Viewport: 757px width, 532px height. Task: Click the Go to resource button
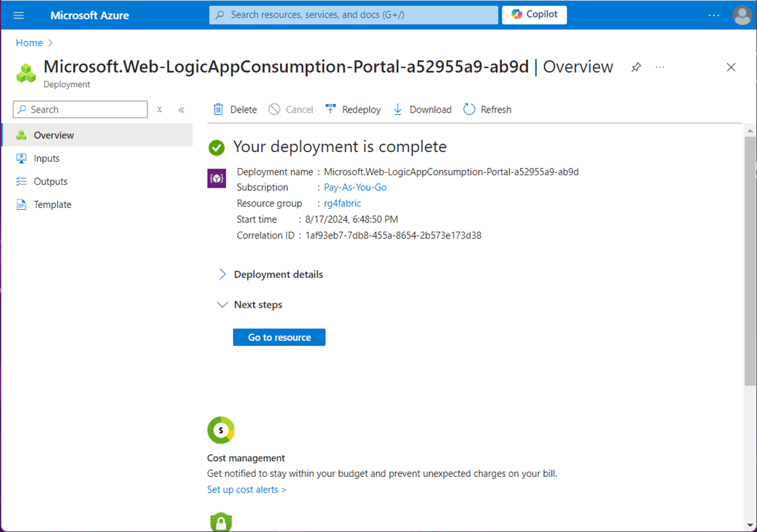279,337
